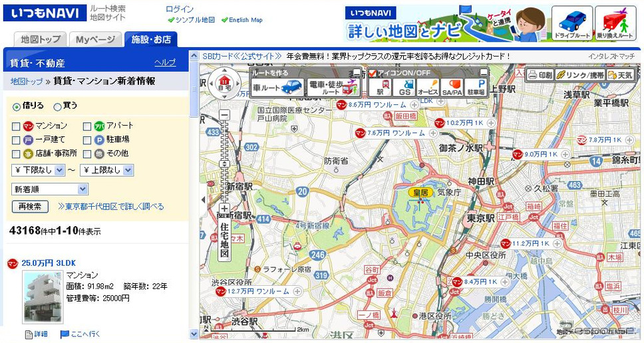
Task: Check the アパート checkbox
Action: (87, 126)
